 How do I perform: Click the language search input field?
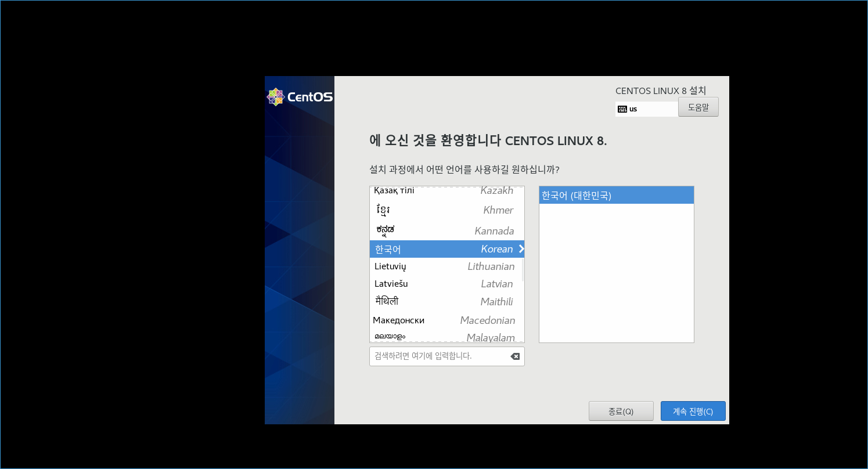pyautogui.click(x=447, y=356)
